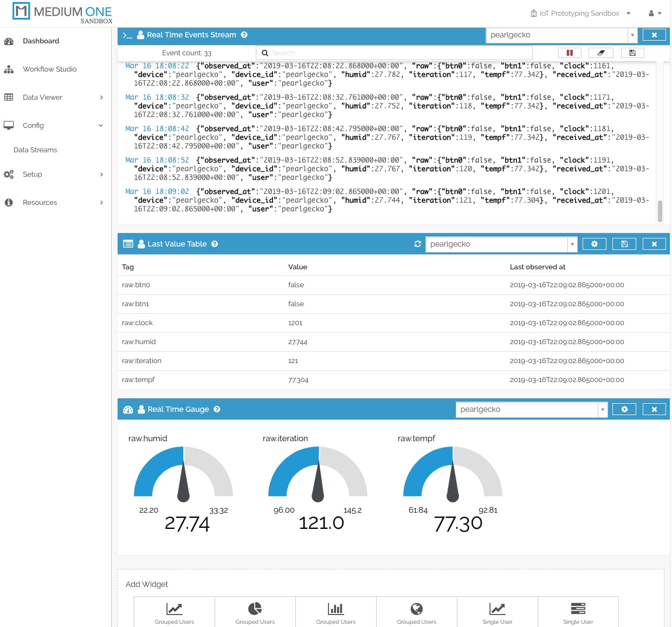672x627 pixels.
Task: Clear the events stream with eraser icon
Action: tap(601, 53)
